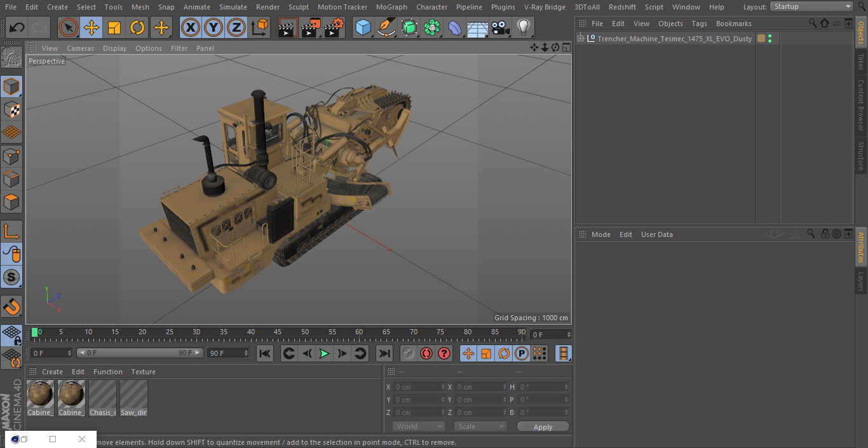Open the File menu
The image size is (868, 448).
point(11,7)
